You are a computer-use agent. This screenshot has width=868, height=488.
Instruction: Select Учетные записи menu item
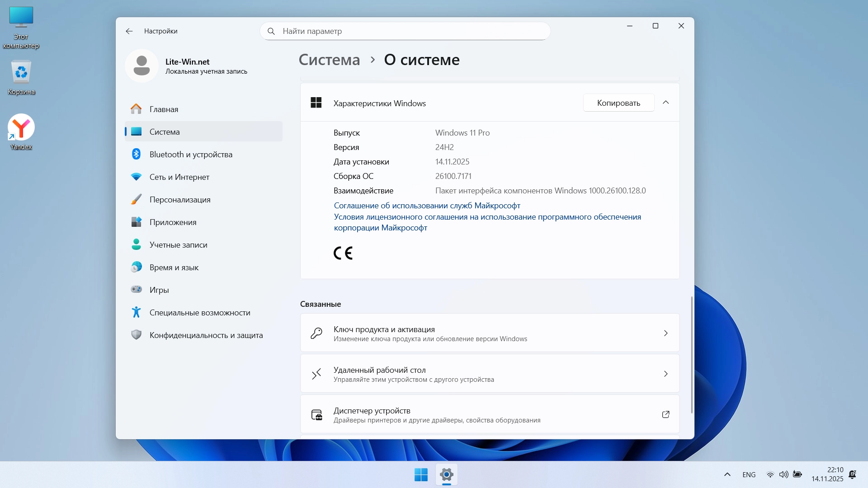(178, 245)
